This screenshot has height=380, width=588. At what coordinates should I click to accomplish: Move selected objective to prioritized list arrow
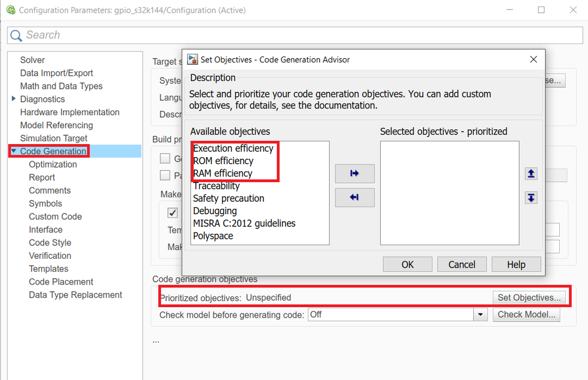click(x=354, y=174)
